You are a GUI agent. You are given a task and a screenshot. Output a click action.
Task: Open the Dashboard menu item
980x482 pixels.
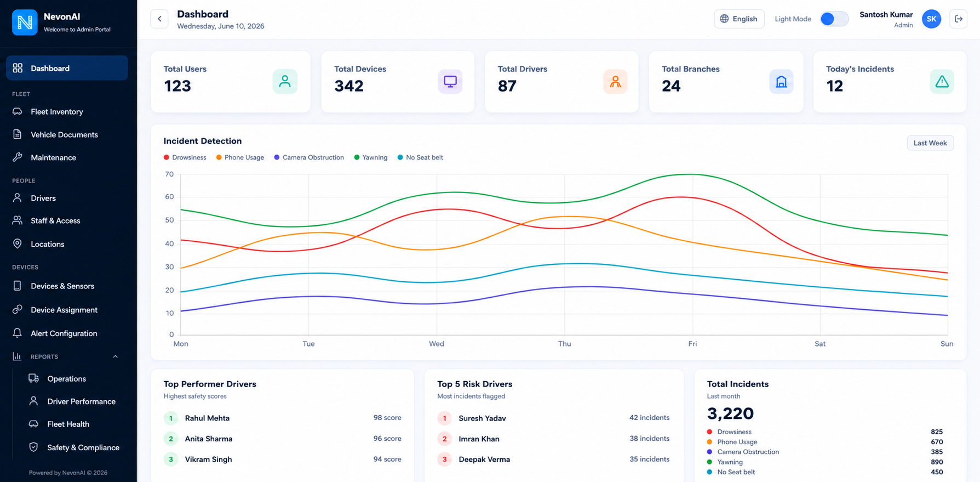point(67,68)
